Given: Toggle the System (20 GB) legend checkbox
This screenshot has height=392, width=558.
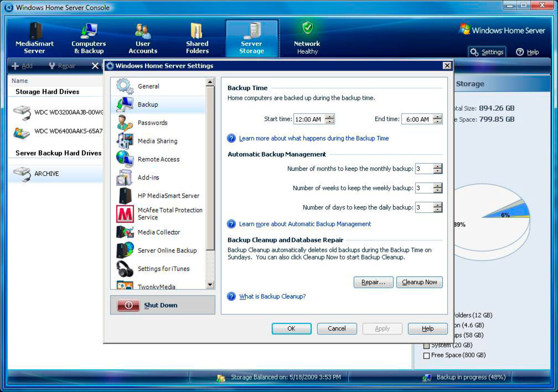Looking at the screenshot, I should (426, 345).
